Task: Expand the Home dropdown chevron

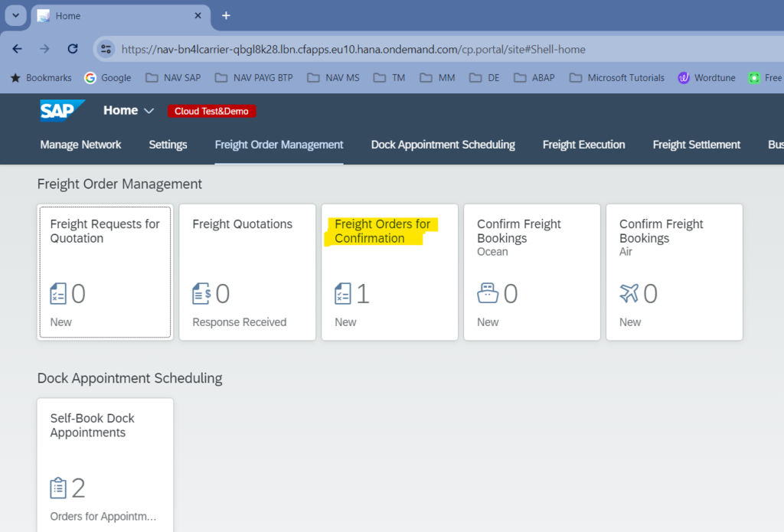Action: click(x=149, y=111)
